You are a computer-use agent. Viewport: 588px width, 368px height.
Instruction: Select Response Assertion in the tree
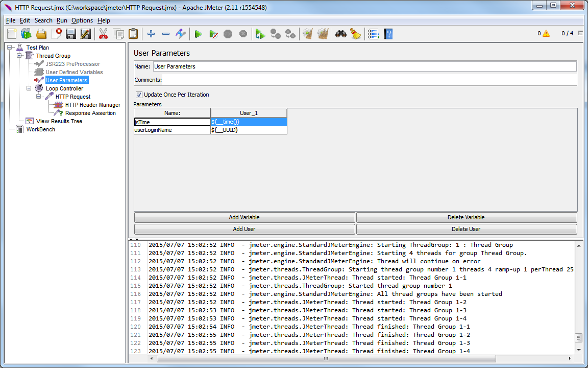pos(90,113)
